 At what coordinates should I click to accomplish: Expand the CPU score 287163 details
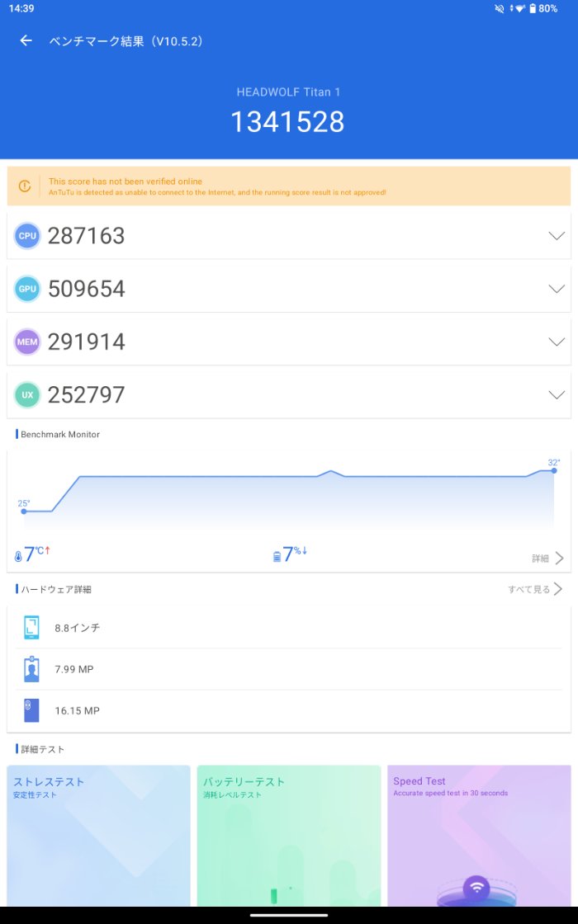pos(557,236)
